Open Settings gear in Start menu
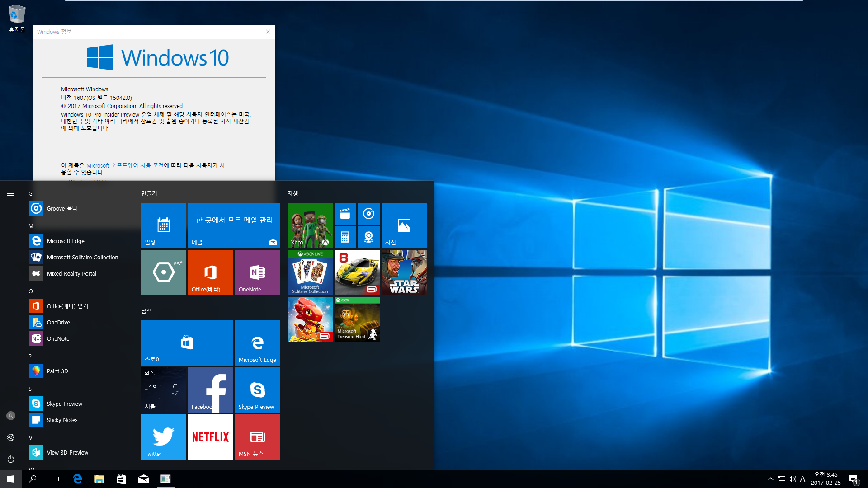868x488 pixels. pos(11,437)
